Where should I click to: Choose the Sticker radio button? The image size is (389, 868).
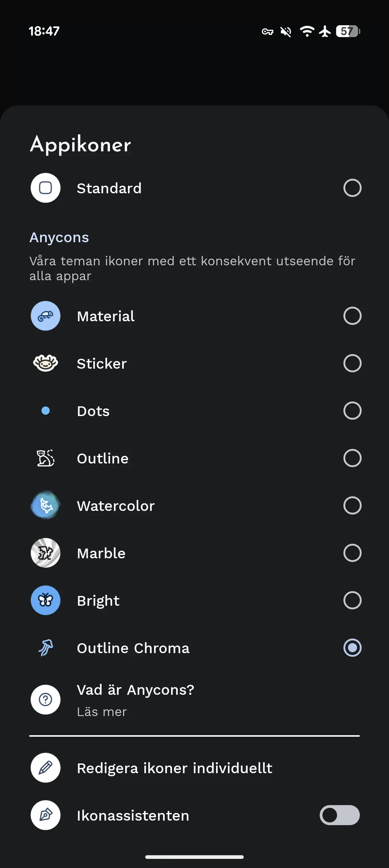tap(352, 363)
